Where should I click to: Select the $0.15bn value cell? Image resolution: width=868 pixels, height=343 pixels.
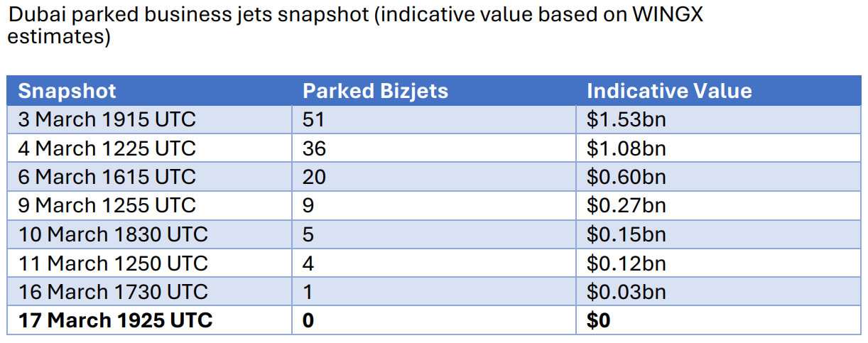[626, 234]
